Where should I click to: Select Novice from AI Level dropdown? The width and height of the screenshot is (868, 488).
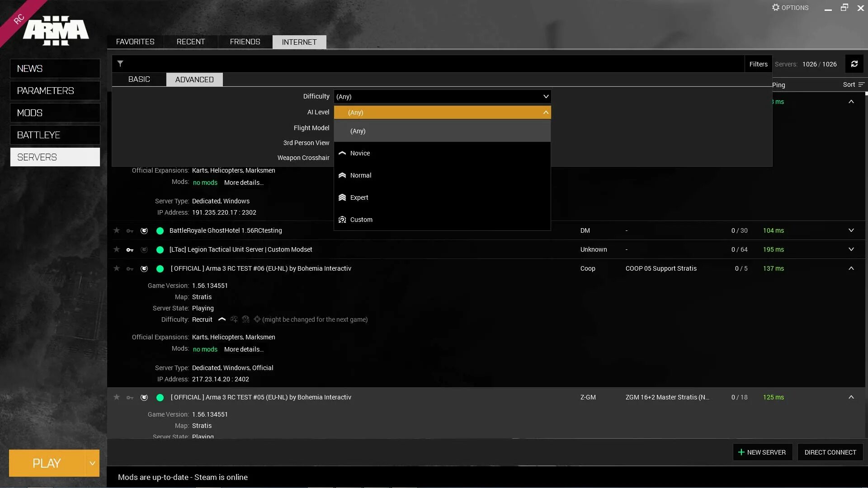pyautogui.click(x=360, y=153)
